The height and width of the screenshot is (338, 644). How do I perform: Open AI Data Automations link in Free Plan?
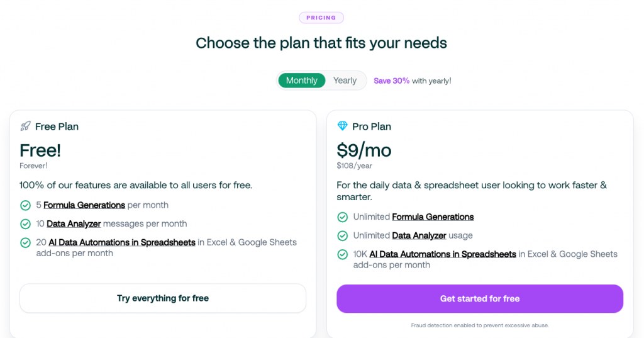[122, 242]
